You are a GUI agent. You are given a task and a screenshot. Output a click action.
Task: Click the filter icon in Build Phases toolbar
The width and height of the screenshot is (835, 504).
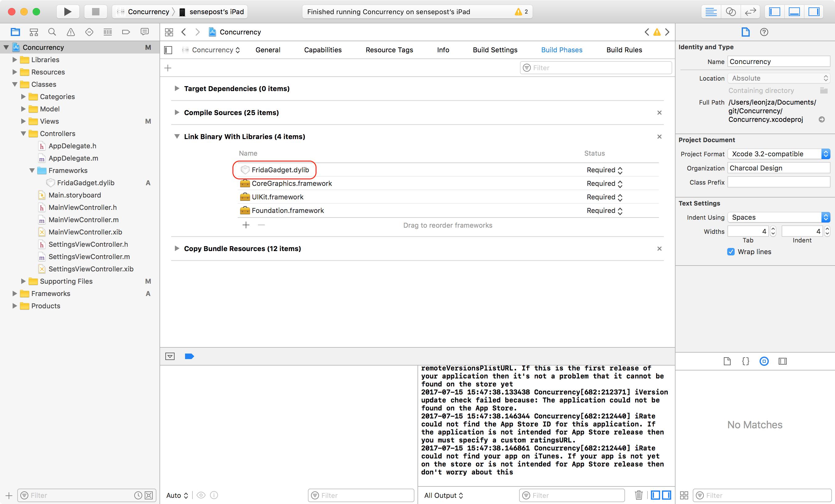coord(526,68)
